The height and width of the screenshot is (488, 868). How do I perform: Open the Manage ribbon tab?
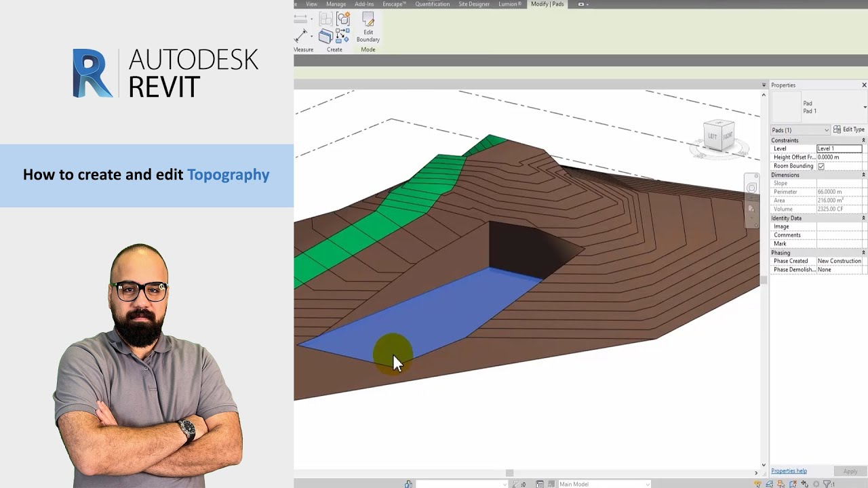(x=336, y=4)
